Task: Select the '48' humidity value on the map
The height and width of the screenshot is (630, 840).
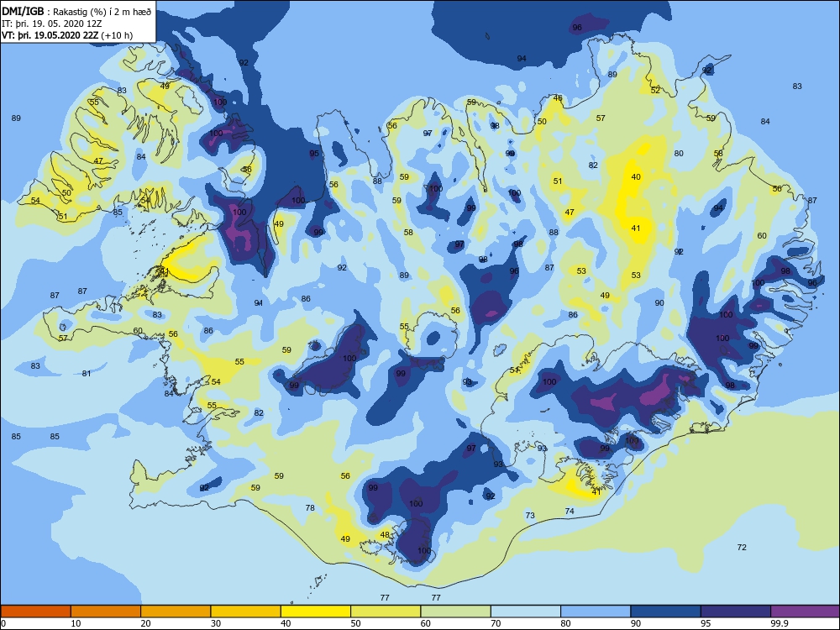Action: point(385,534)
